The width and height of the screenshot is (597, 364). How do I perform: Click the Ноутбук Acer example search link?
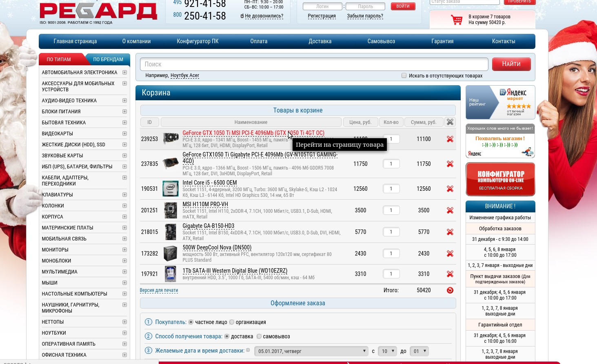[185, 76]
